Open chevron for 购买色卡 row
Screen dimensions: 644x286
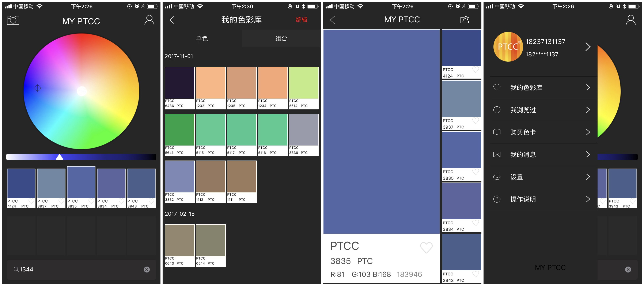tap(588, 132)
